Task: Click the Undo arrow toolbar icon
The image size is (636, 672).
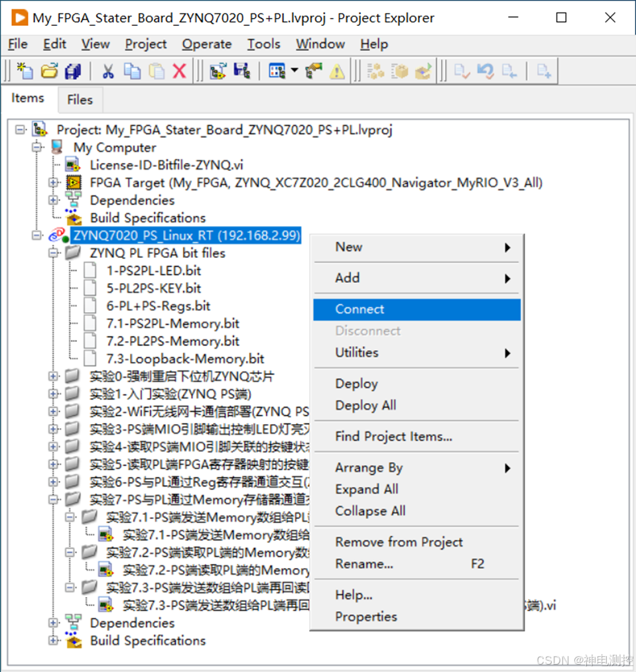Action: 485,71
